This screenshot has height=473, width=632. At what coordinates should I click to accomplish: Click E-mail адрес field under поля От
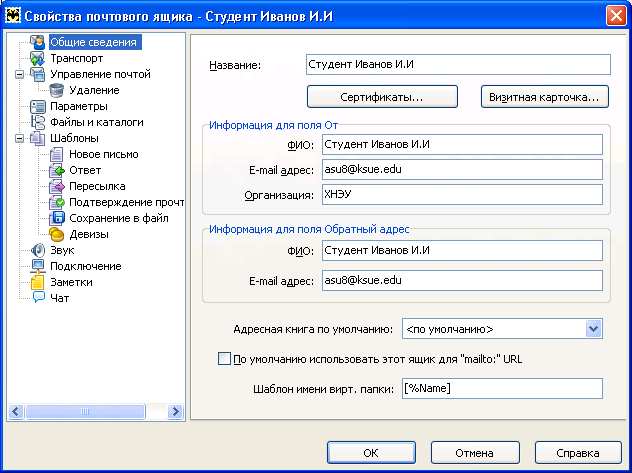[x=462, y=170]
